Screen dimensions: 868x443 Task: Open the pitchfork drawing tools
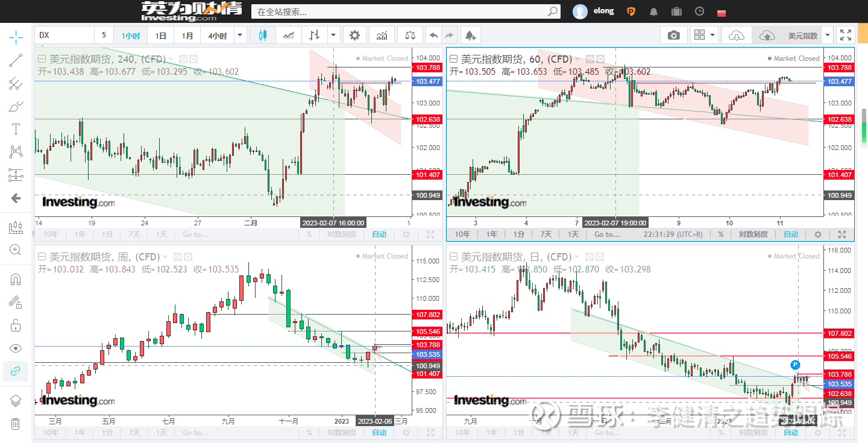pos(16,84)
